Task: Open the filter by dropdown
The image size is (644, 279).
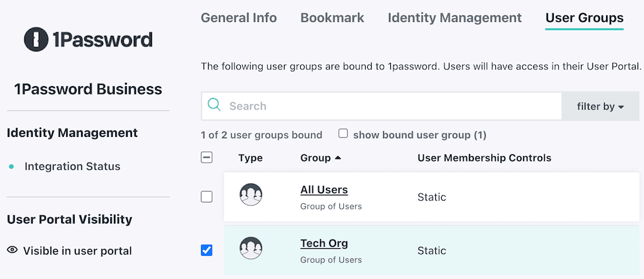Action: (600, 107)
